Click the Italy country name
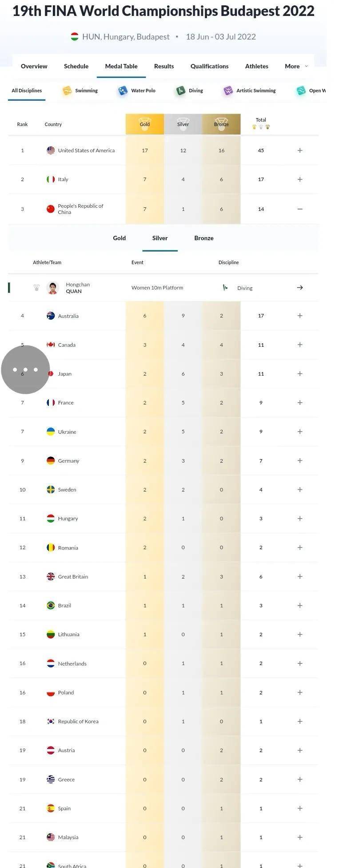The width and height of the screenshot is (355, 868). tap(63, 179)
